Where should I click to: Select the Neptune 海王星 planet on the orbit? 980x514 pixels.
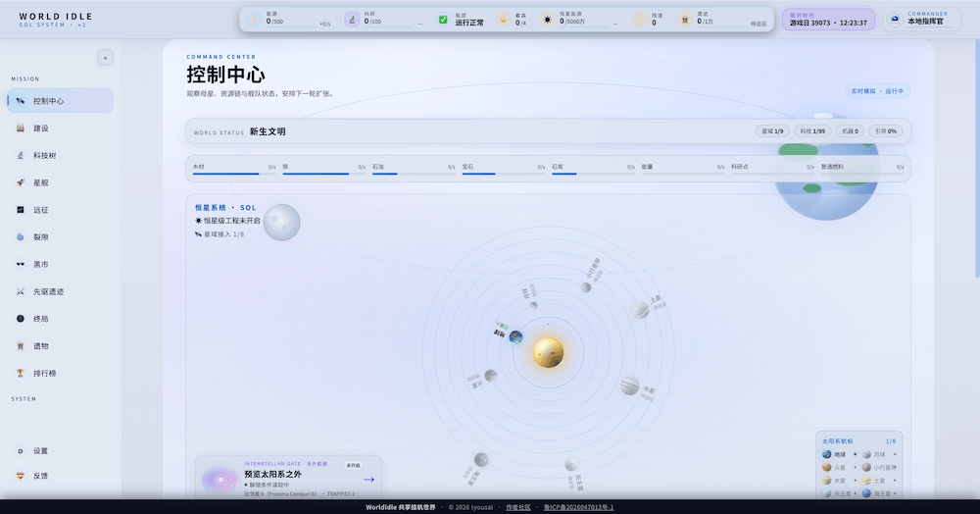[481, 460]
